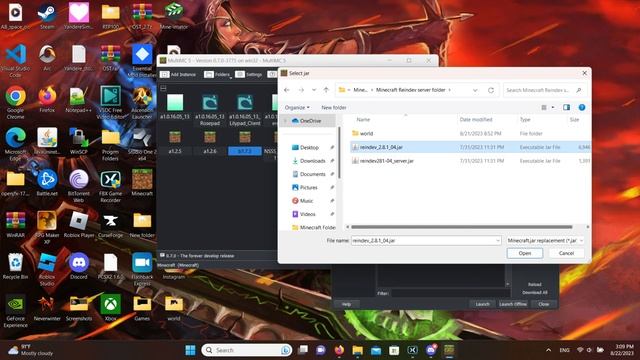Open Firefox from the taskbar
640x360 pixels.
(x=339, y=350)
